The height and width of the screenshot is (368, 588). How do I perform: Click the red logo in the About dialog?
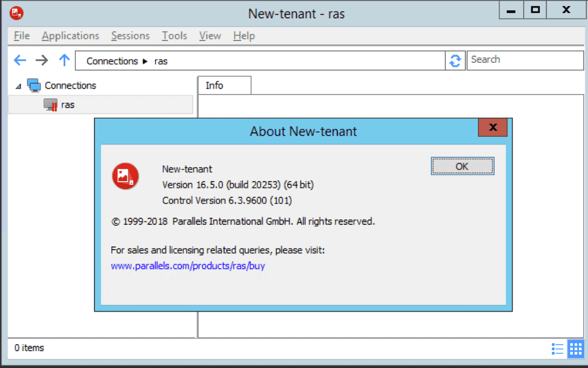[125, 176]
